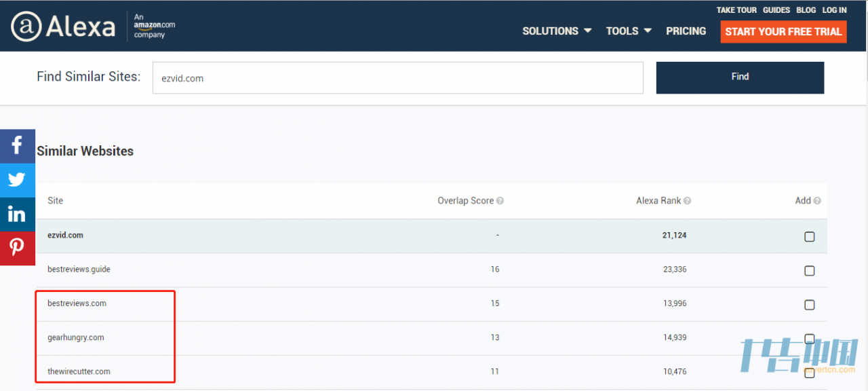The width and height of the screenshot is (868, 391).
Task: Click Start Your Free Trial button
Action: pos(783,31)
